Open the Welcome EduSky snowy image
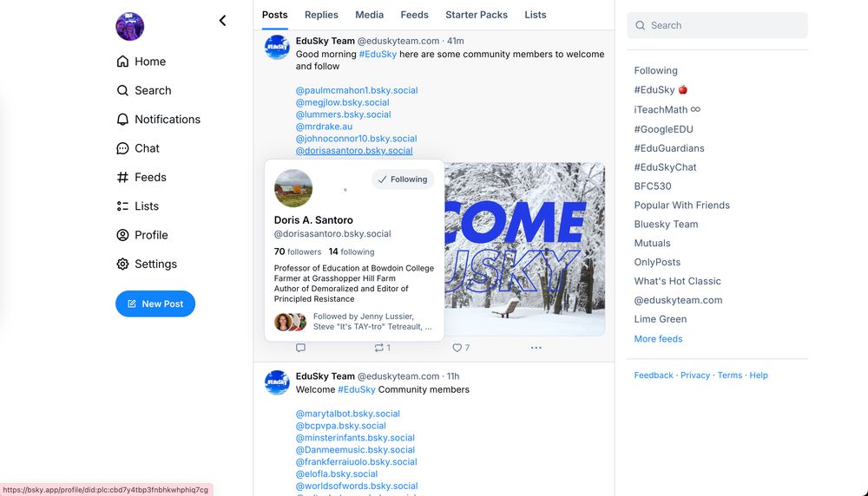The image size is (868, 496). point(524,249)
